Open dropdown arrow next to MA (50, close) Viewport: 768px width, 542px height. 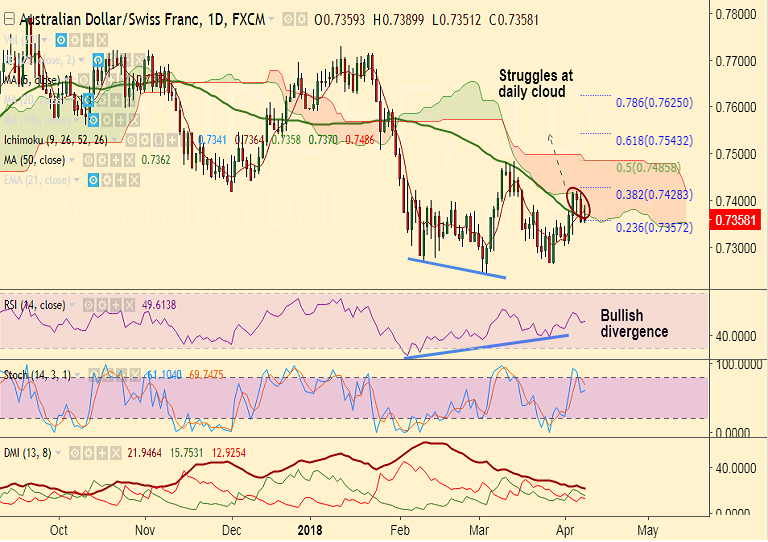tap(72, 160)
